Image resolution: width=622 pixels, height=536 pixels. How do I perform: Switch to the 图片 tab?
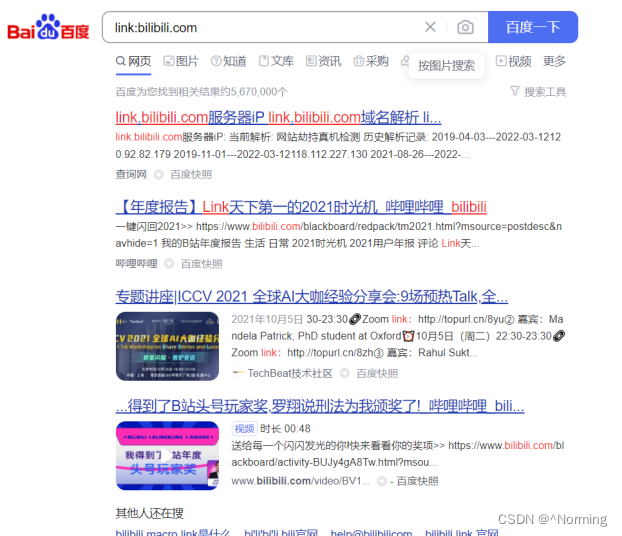click(x=181, y=61)
